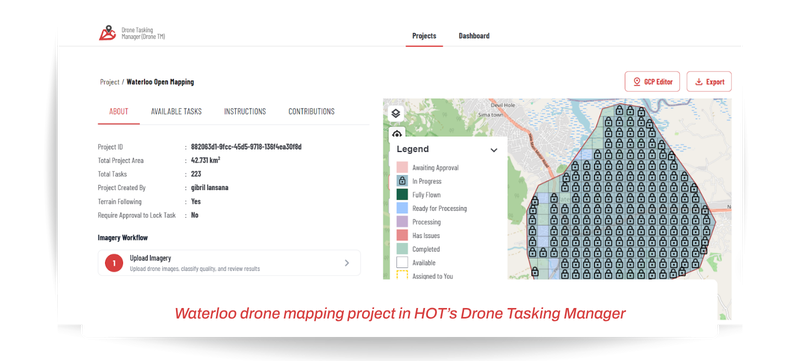
Task: Click the Waterloo Open Mapping breadcrumb title
Action: pos(160,82)
